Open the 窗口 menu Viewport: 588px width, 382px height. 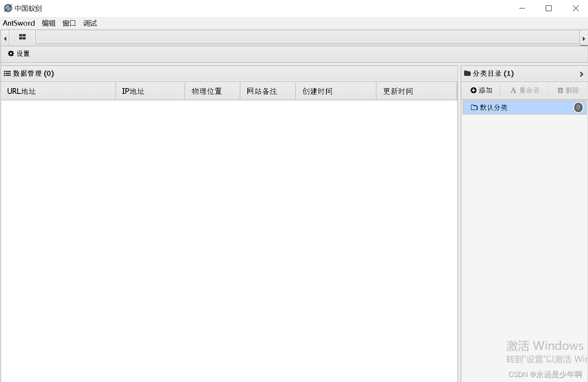click(x=69, y=23)
